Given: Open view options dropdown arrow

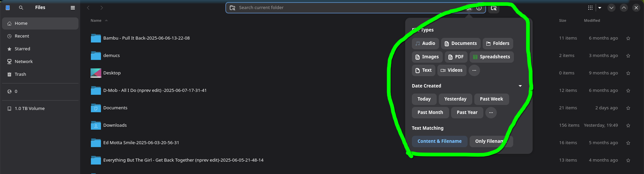Looking at the screenshot, I should [x=600, y=8].
